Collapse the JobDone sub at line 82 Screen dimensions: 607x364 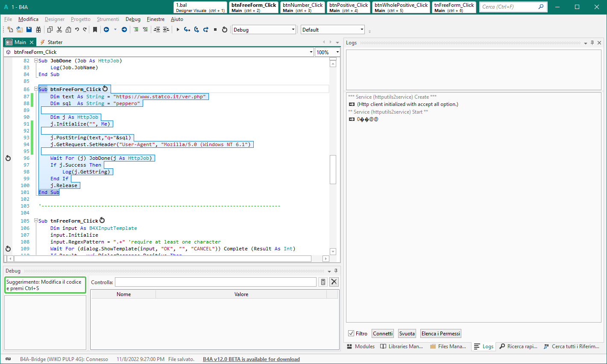36,61
